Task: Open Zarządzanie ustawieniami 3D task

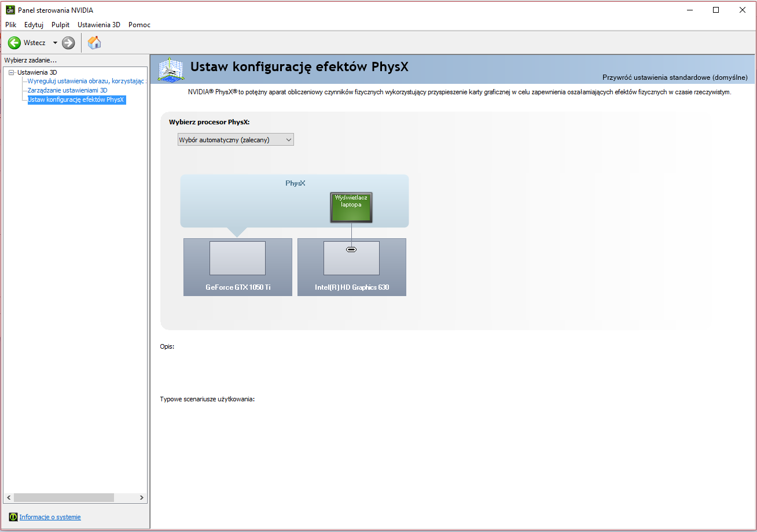Action: tap(68, 90)
